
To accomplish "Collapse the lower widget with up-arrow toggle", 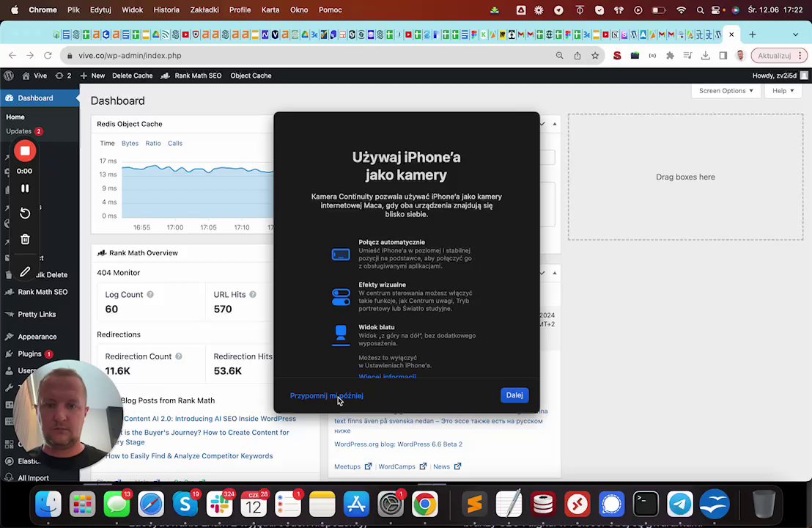I will coord(555,273).
